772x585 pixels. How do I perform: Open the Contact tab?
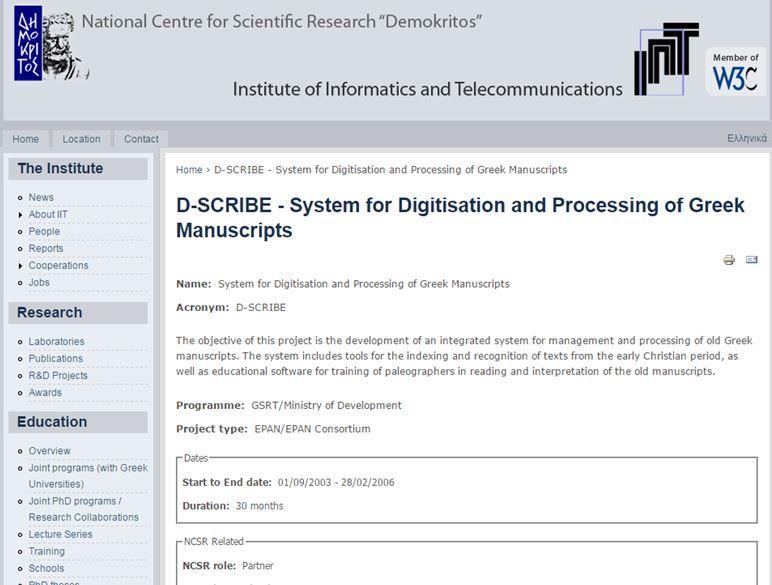click(141, 139)
